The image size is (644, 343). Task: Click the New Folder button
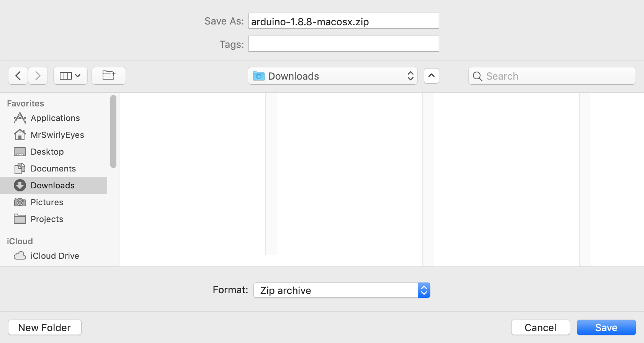click(x=45, y=327)
